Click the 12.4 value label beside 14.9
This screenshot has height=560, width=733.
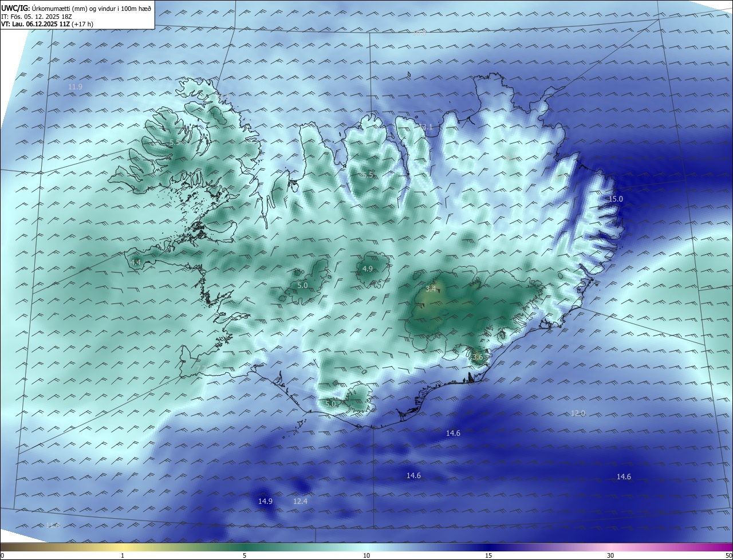coord(301,501)
